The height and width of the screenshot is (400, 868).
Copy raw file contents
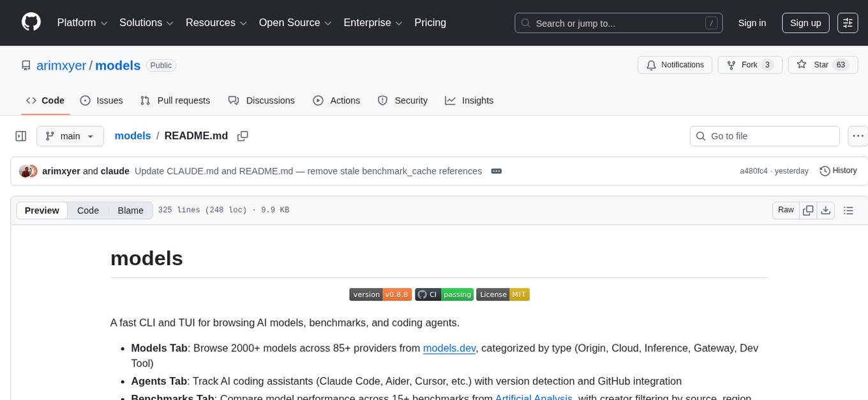[808, 210]
